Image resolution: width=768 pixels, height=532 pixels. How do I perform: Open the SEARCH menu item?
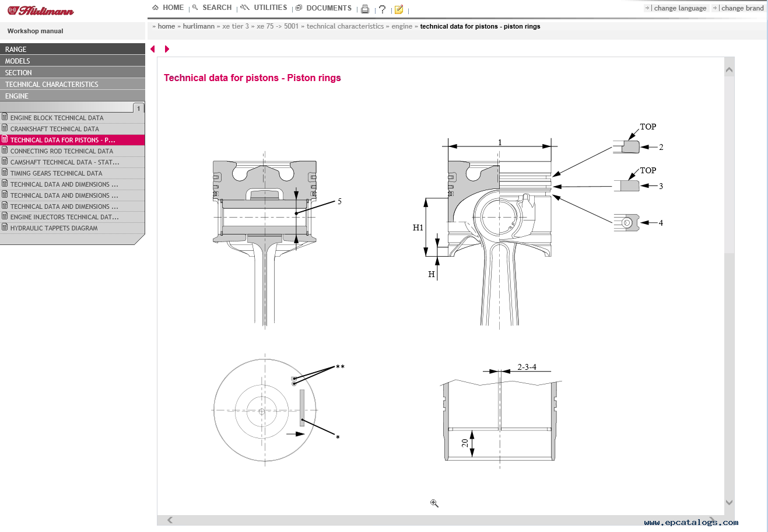coord(212,8)
